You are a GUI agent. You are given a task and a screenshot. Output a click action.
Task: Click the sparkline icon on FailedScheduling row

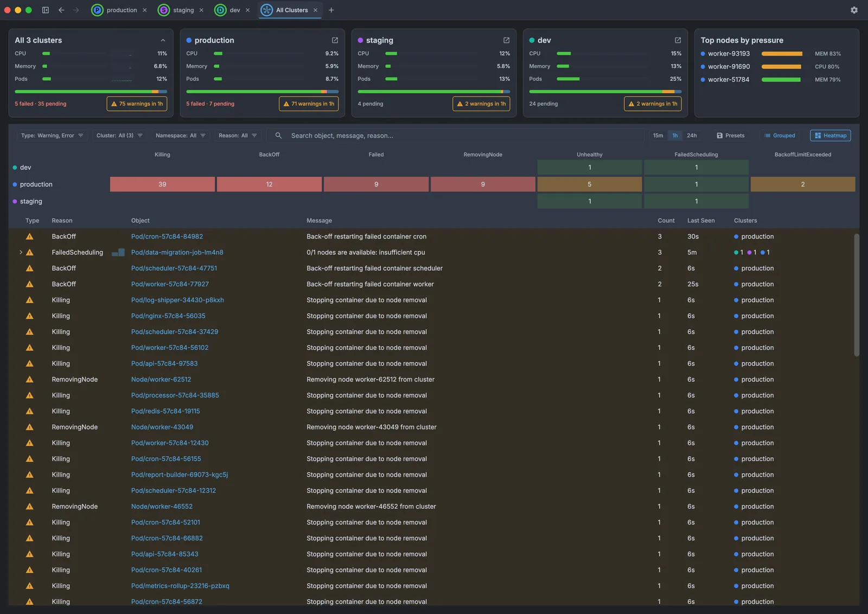(118, 252)
